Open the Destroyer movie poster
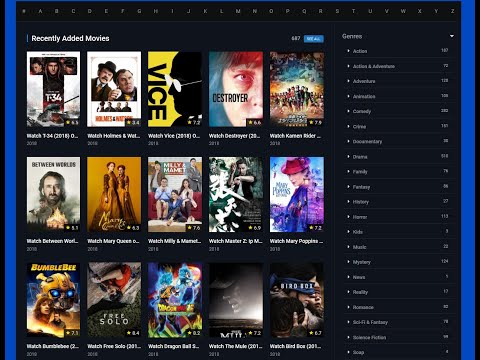Screen dimensions: 480x360 point(236,89)
